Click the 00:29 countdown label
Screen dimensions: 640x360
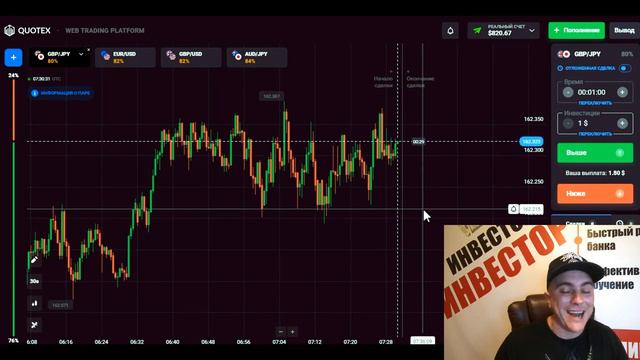[418, 142]
